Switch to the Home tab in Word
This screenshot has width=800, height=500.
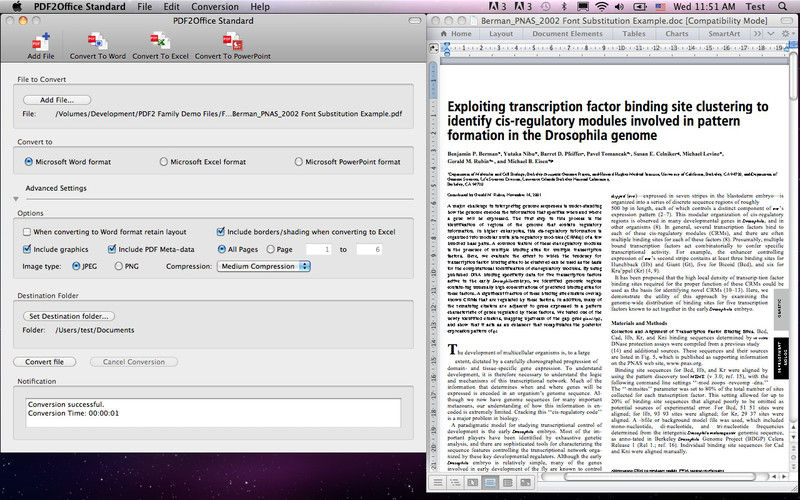456,34
